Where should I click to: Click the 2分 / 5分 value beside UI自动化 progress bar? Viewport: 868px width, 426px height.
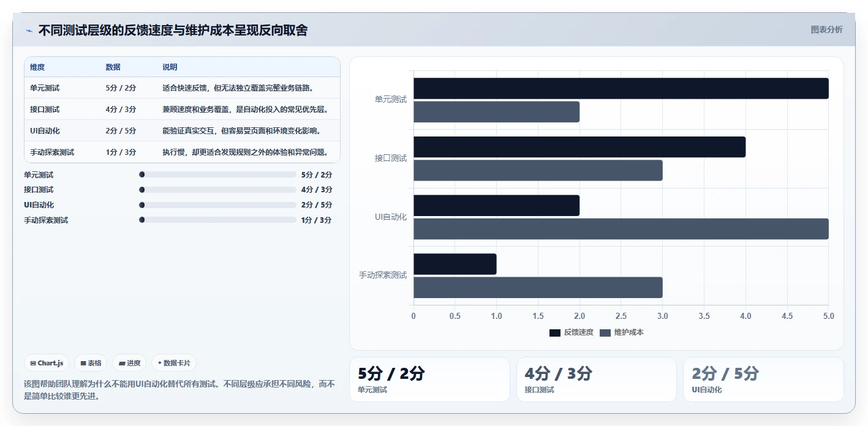point(317,205)
